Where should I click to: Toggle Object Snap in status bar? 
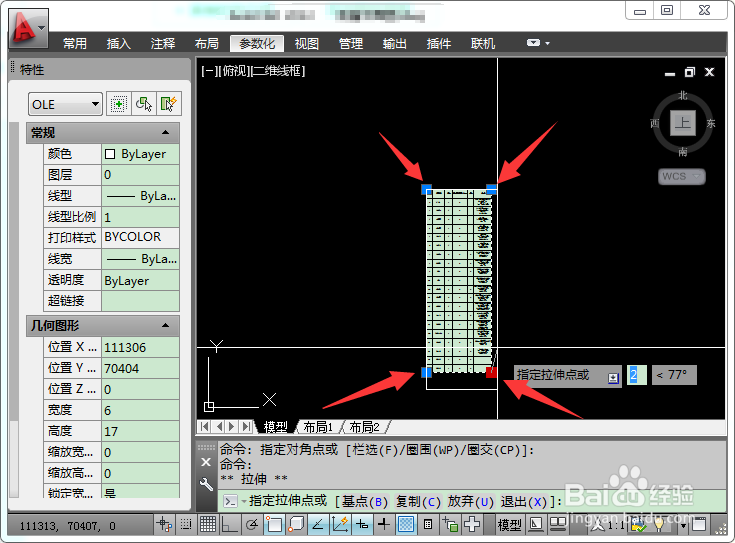pyautogui.click(x=274, y=524)
